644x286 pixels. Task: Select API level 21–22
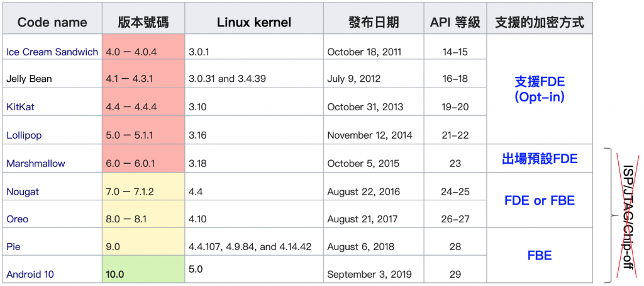(455, 130)
